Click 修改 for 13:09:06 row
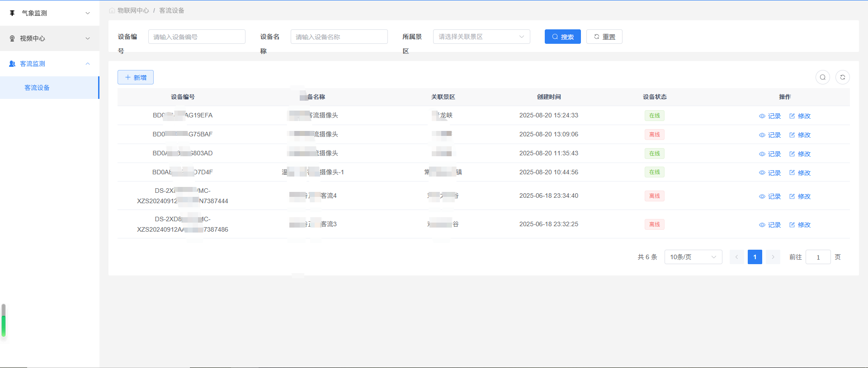This screenshot has height=368, width=868. click(x=800, y=135)
